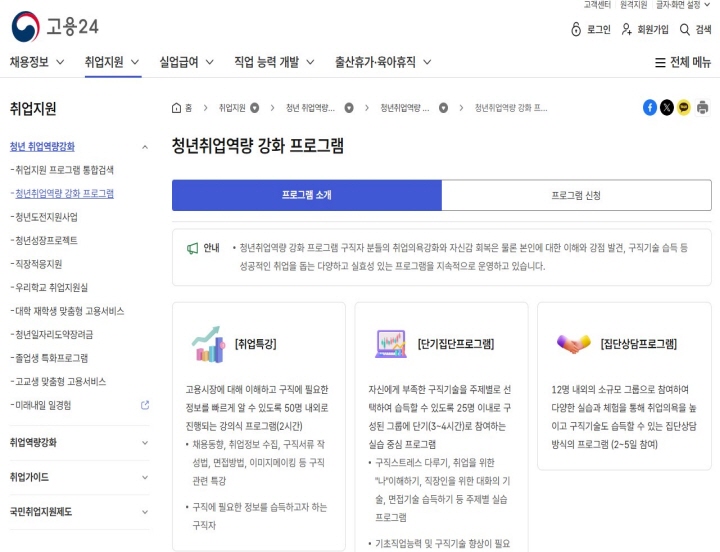This screenshot has width=720, height=552.
Task: Open 취업지원 프로그램 통합검색 sidebar link
Action: pos(62,170)
